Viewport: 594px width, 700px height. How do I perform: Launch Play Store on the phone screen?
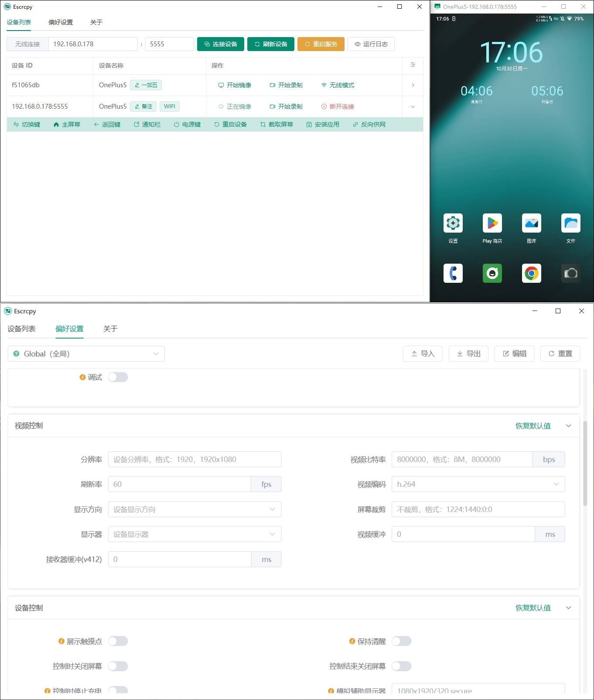492,223
